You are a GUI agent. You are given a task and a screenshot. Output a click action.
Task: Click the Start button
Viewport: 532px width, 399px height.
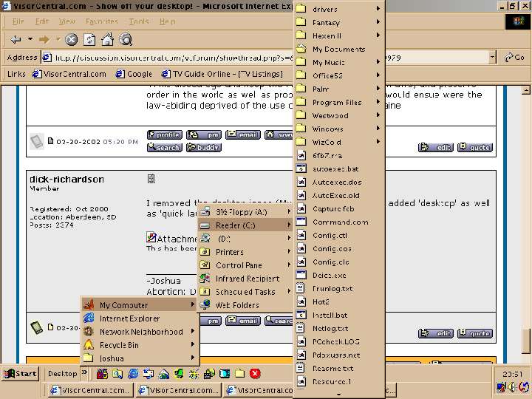pyautogui.click(x=20, y=373)
